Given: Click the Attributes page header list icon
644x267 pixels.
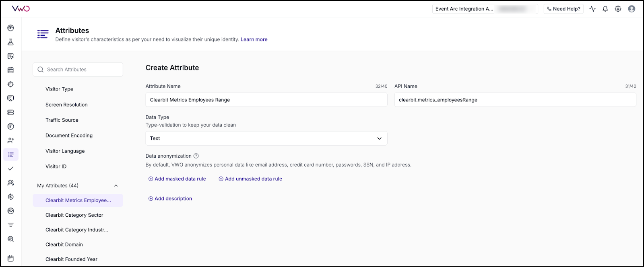Looking at the screenshot, I should pos(43,34).
